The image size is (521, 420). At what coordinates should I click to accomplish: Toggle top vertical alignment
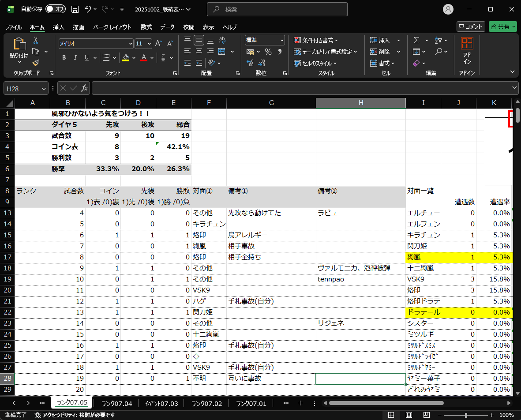click(x=187, y=40)
